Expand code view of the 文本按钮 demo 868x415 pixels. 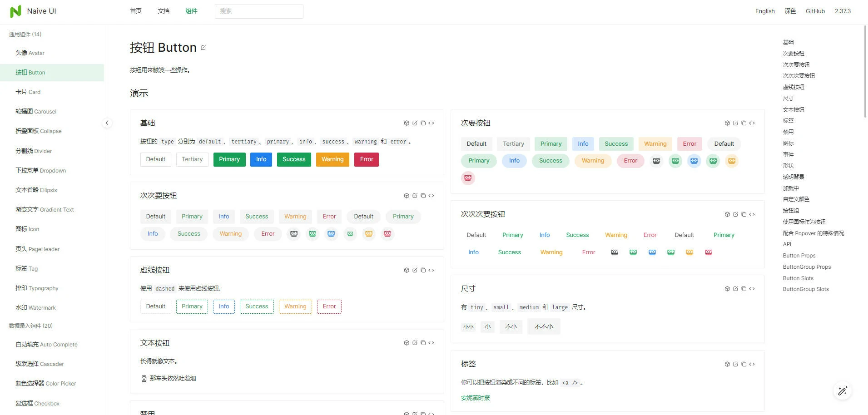click(x=431, y=342)
